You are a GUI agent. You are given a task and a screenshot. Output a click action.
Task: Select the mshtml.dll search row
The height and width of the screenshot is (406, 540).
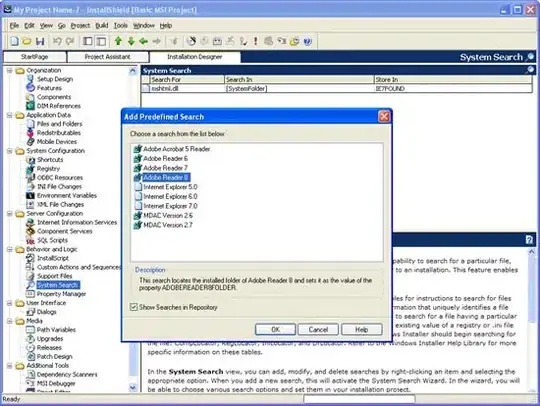(337, 89)
